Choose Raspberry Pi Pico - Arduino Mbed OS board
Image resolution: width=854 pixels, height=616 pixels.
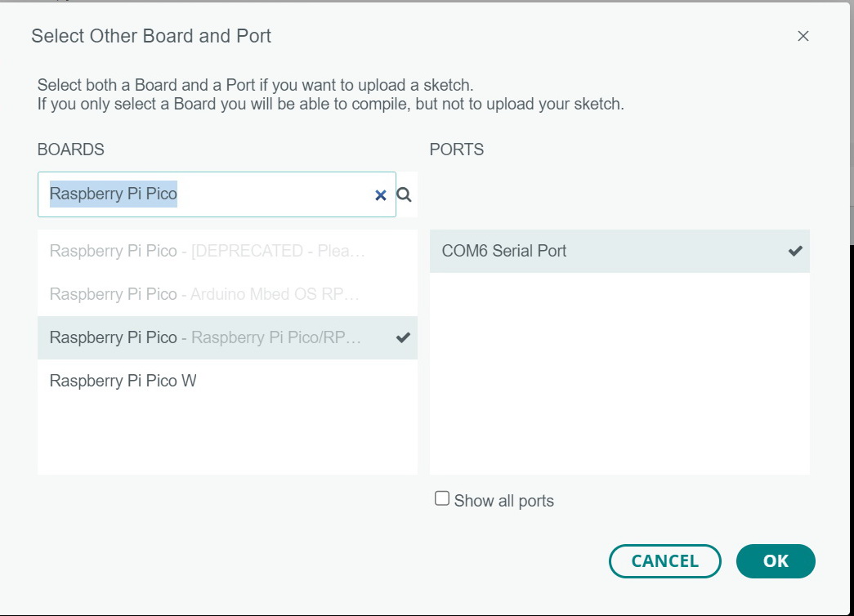tap(228, 294)
